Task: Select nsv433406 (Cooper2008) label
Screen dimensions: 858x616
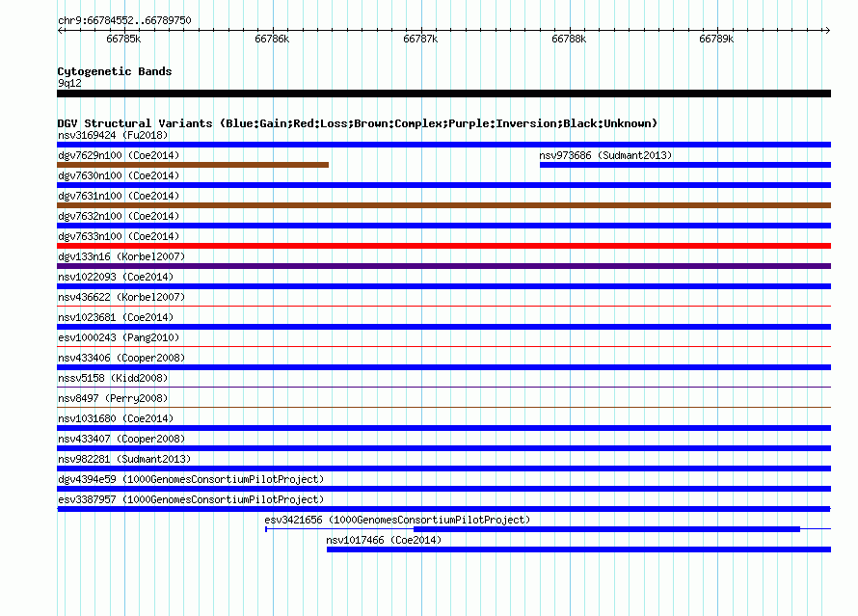Action: click(x=121, y=358)
